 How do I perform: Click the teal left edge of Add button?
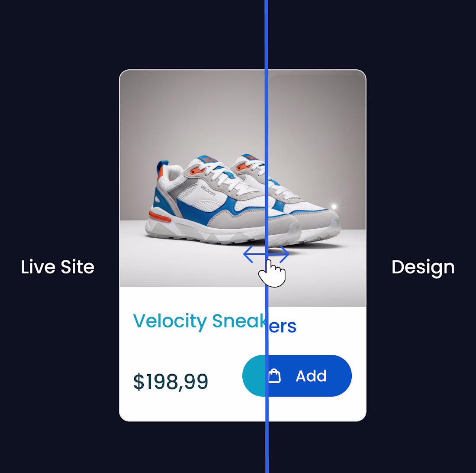254,376
